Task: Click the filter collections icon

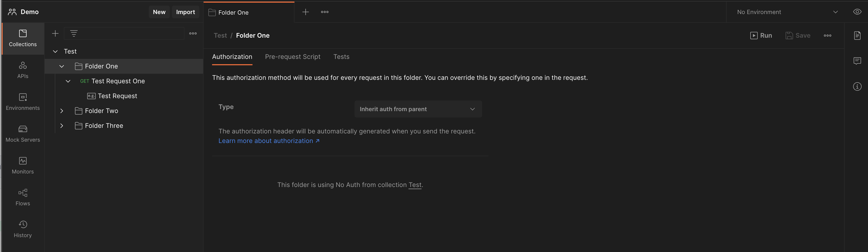Action: click(x=74, y=33)
